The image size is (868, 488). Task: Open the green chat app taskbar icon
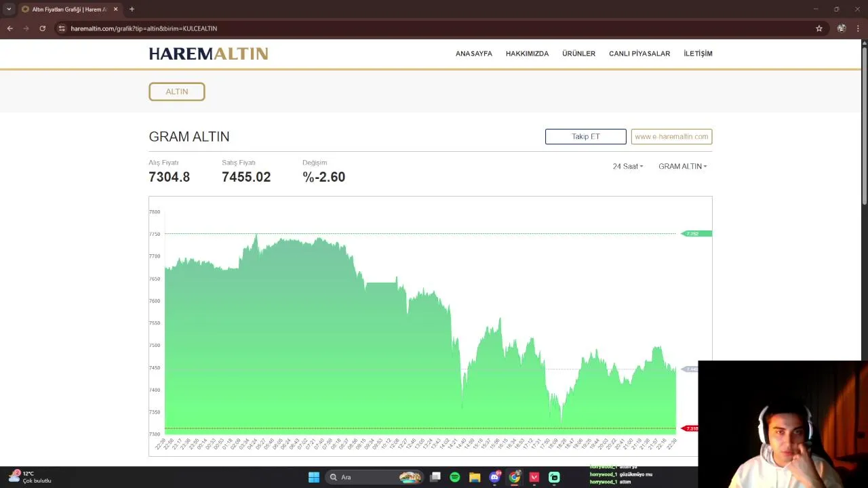point(554,477)
